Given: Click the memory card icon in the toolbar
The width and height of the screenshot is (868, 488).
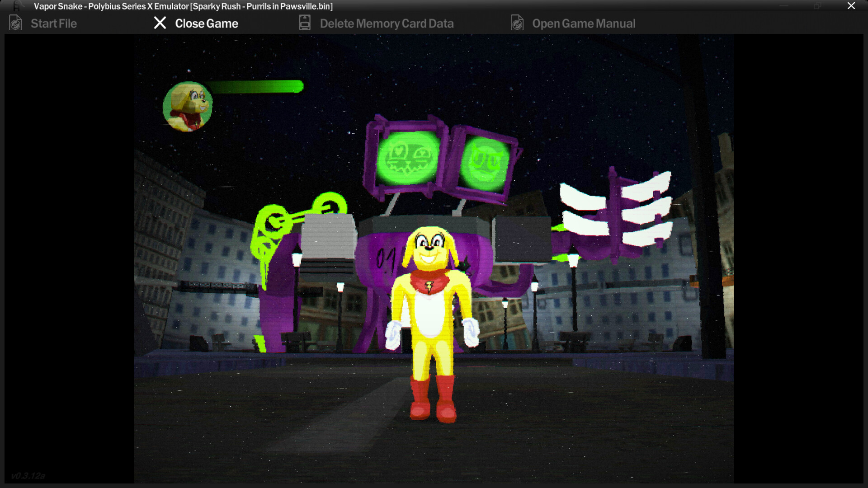Looking at the screenshot, I should pyautogui.click(x=304, y=22).
